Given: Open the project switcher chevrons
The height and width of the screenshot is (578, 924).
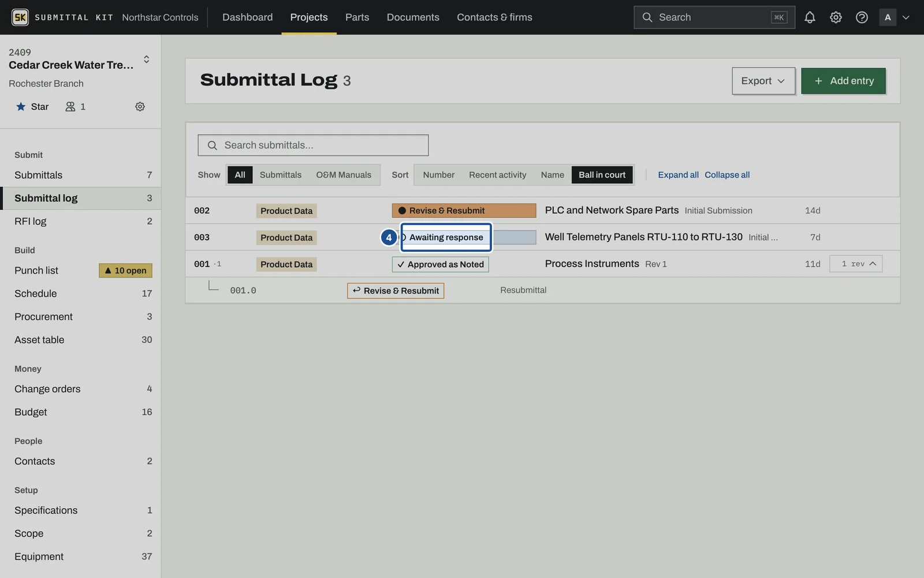Looking at the screenshot, I should tap(147, 59).
